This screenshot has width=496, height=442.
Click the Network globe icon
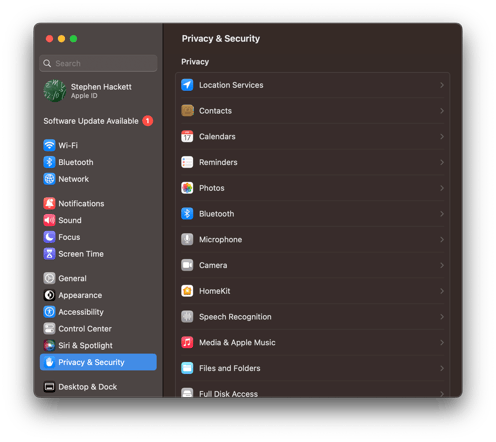49,179
